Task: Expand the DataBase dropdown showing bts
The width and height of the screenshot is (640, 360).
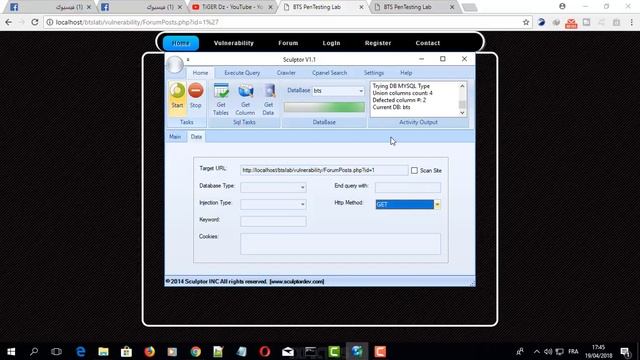Action: tap(361, 91)
